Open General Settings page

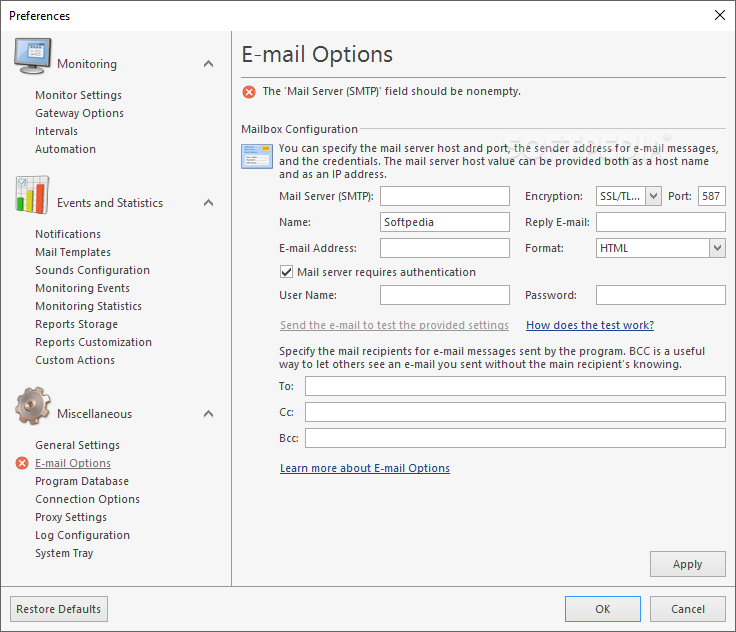coord(77,445)
